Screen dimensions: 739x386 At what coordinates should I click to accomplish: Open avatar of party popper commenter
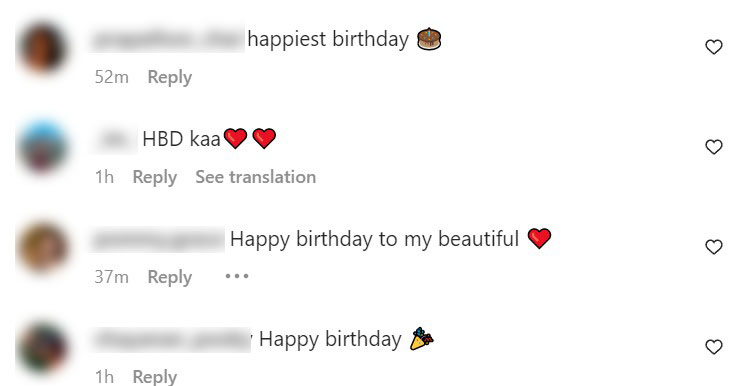[x=42, y=347]
